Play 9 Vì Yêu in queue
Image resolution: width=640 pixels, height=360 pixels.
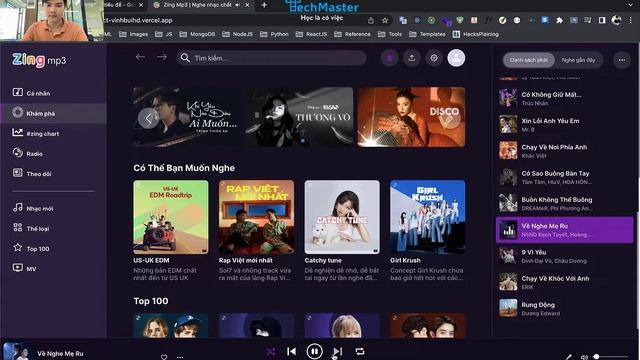pyautogui.click(x=564, y=256)
